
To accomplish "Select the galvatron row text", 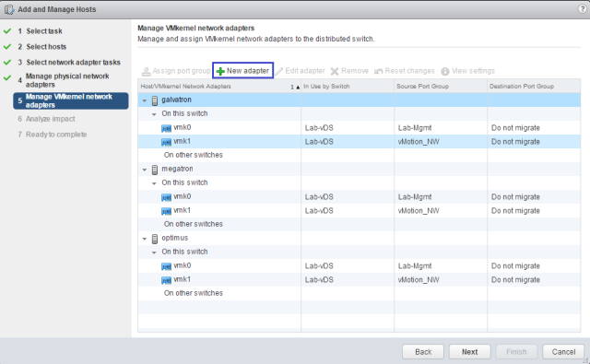I will pyautogui.click(x=176, y=100).
